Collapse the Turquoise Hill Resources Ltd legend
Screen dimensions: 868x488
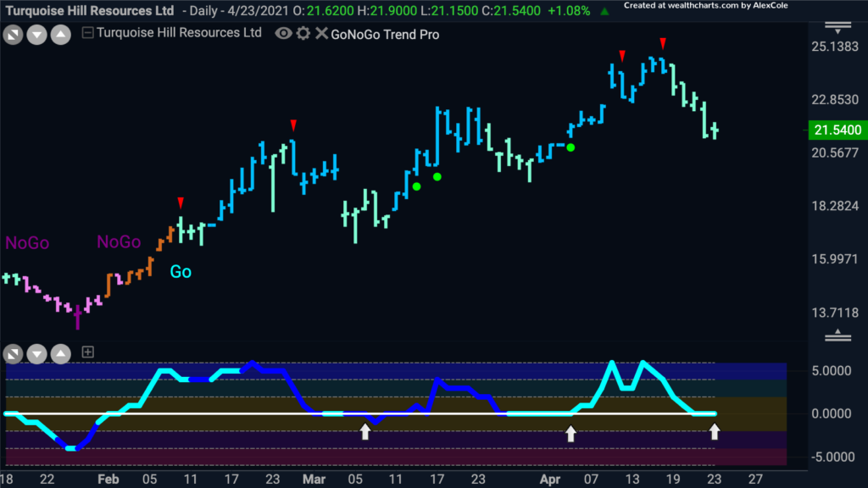(87, 33)
